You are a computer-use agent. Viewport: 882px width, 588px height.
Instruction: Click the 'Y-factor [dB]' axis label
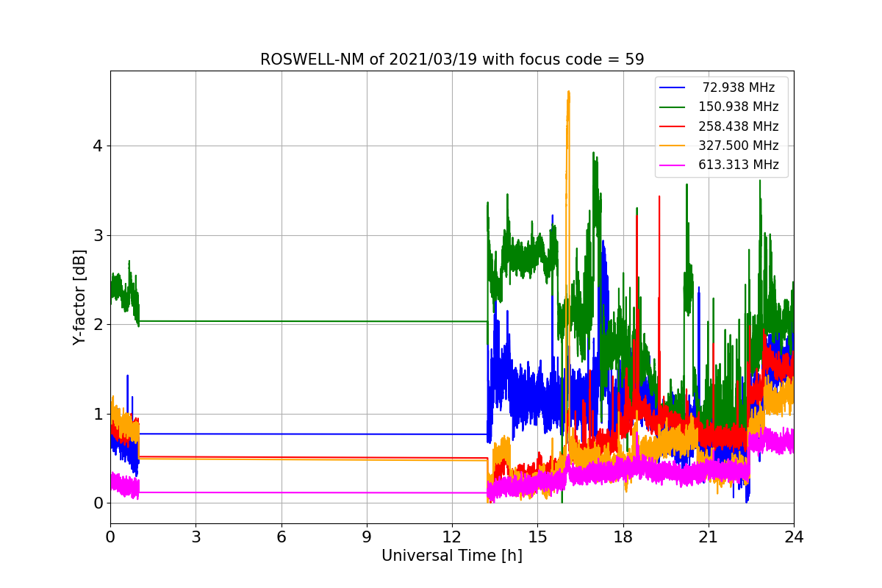(x=79, y=297)
